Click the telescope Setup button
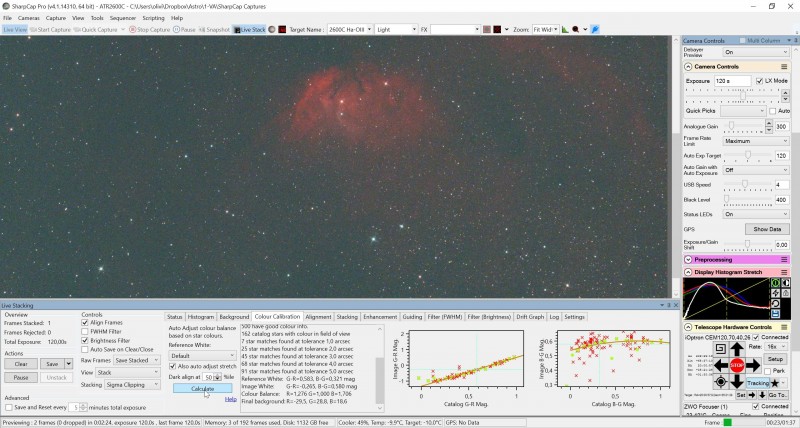 pos(775,359)
